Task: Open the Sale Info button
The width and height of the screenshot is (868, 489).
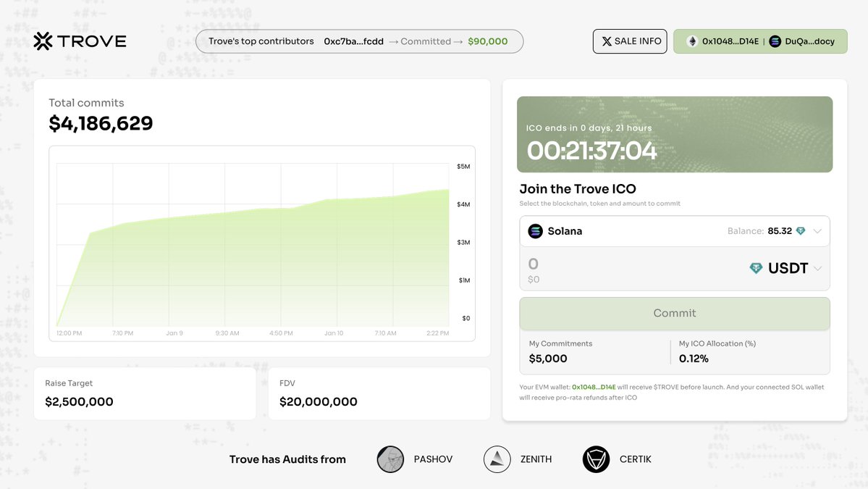Action: 630,41
